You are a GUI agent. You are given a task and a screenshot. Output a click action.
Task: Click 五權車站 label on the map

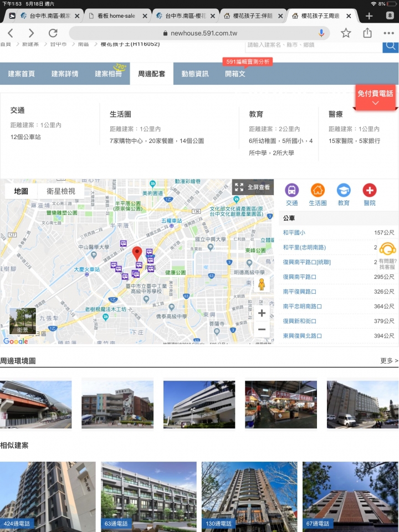[172, 221]
